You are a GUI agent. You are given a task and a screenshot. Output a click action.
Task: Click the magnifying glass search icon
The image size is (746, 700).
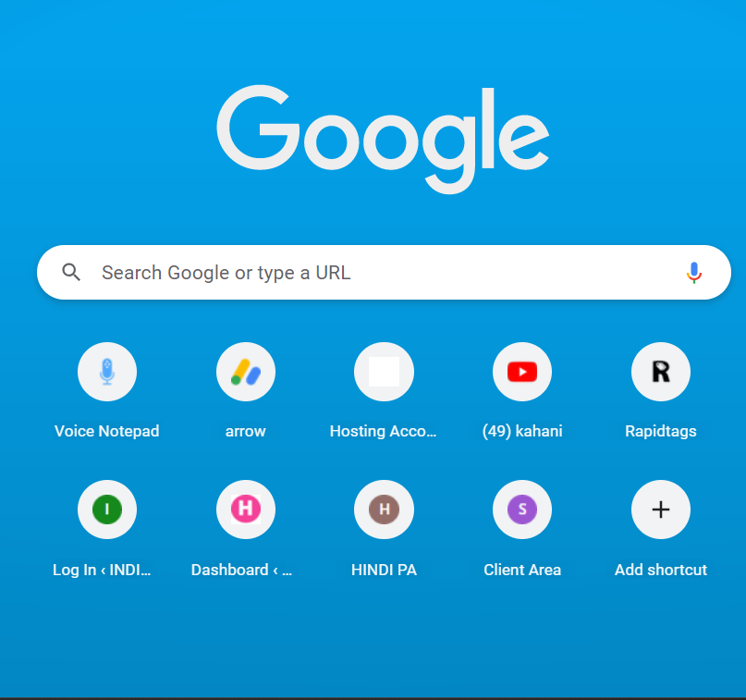pyautogui.click(x=71, y=273)
